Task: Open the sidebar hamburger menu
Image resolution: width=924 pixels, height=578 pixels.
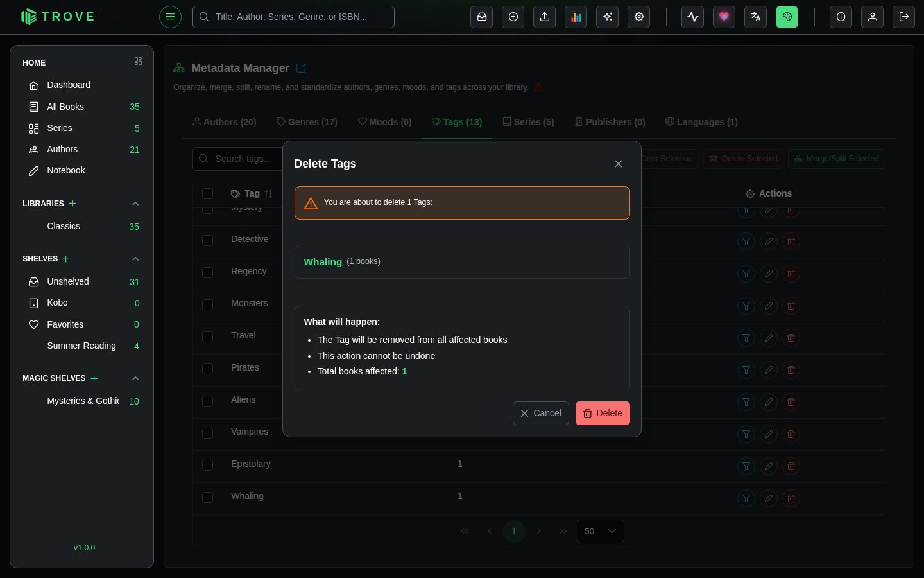Action: pyautogui.click(x=170, y=17)
